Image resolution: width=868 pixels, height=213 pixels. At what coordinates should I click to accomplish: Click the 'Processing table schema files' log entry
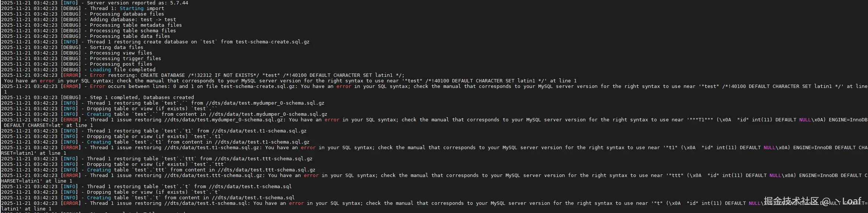132,31
